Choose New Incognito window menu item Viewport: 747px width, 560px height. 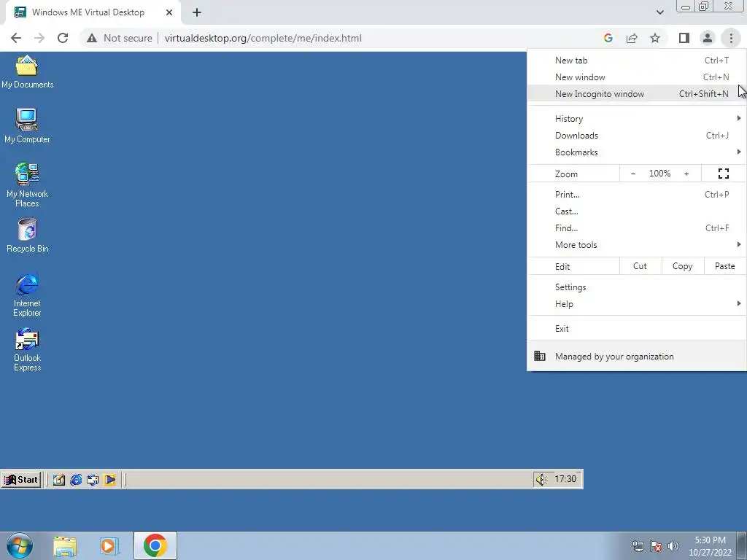(x=636, y=94)
